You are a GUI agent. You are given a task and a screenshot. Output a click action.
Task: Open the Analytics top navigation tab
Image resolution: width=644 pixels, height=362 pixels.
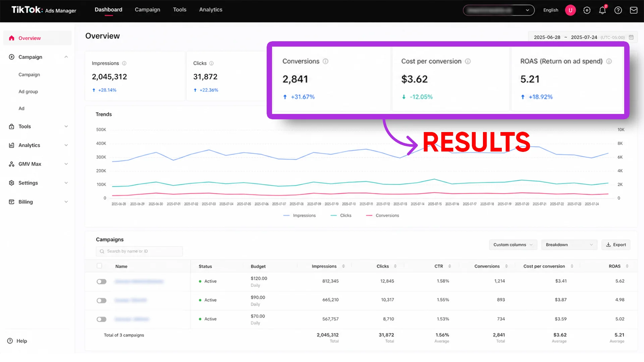[211, 10]
